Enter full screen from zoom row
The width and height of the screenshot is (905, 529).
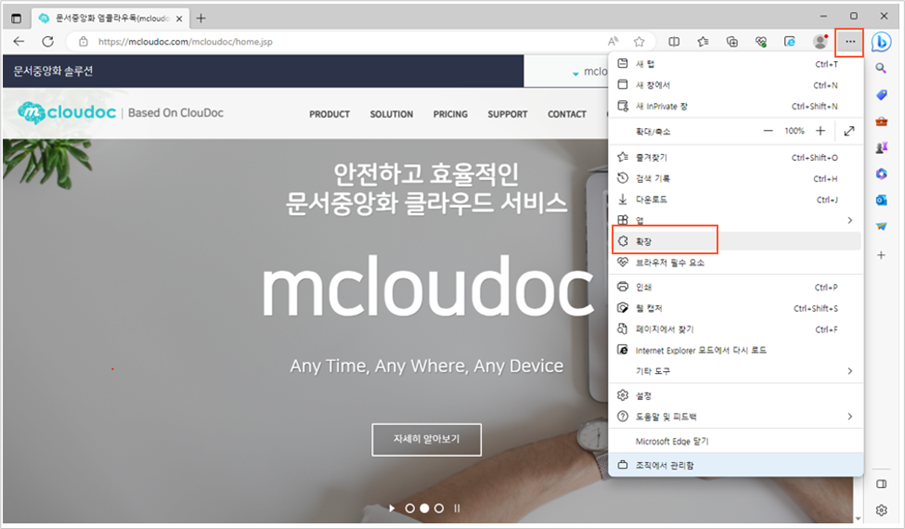coord(849,131)
